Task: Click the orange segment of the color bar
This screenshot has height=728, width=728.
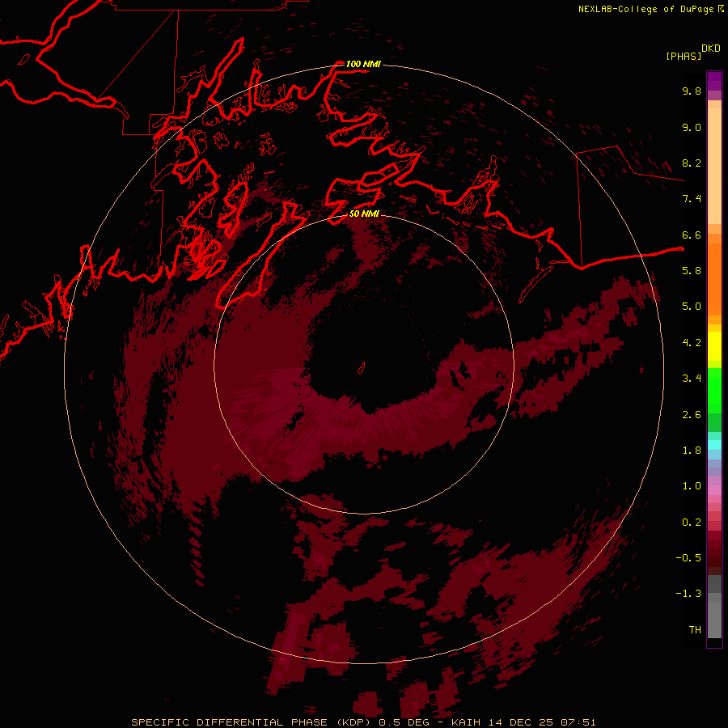Action: pos(714,278)
